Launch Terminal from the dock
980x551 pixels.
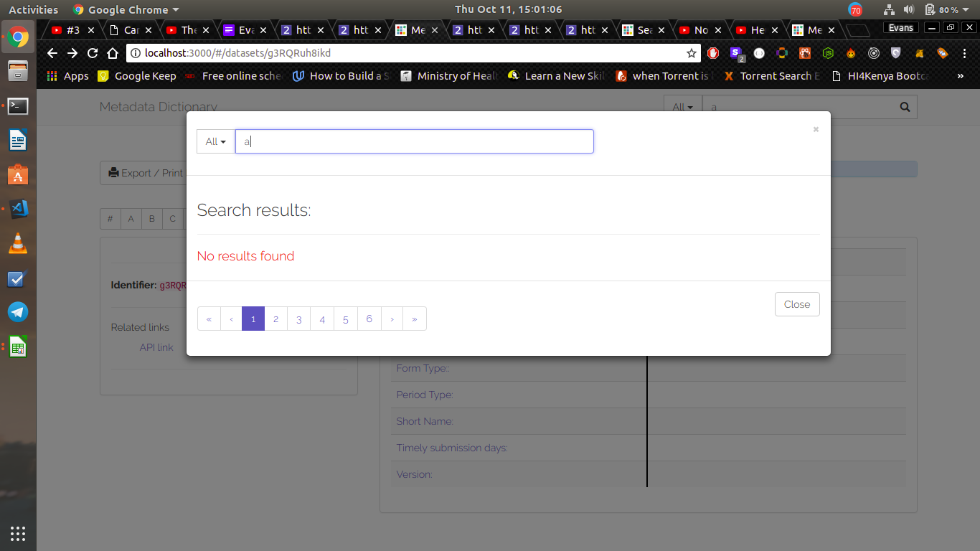point(18,106)
